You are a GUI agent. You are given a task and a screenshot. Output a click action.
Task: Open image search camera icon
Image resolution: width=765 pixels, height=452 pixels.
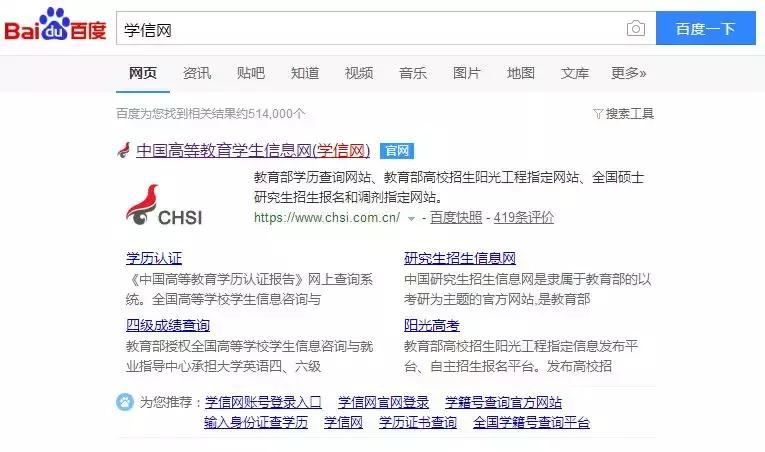[636, 28]
